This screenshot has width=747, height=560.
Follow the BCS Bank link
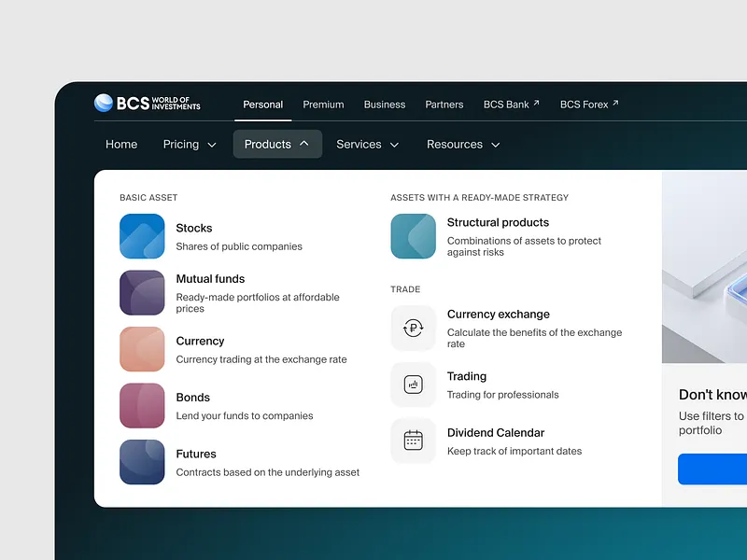(x=511, y=105)
